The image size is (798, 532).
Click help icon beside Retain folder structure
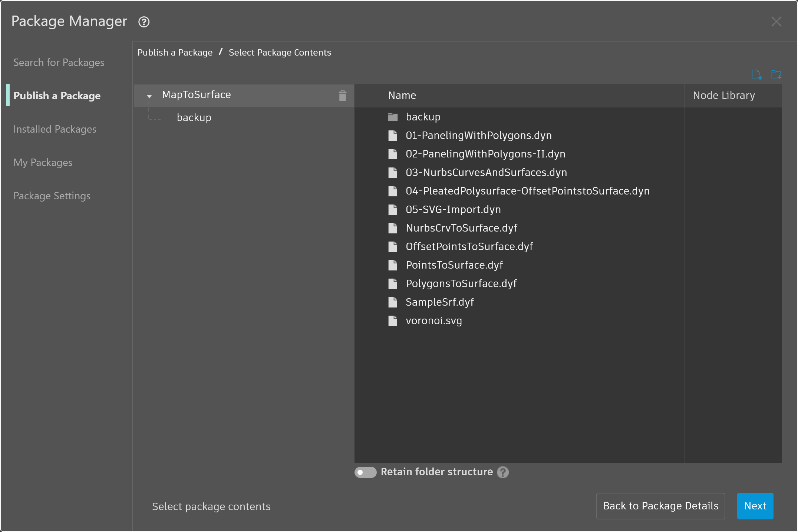(x=502, y=472)
